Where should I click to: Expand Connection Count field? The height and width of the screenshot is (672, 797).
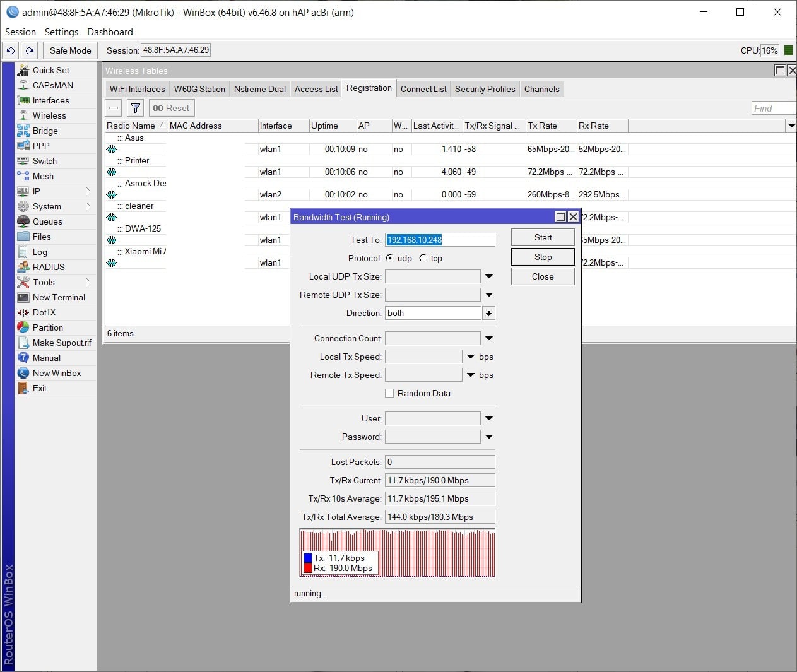(x=489, y=338)
